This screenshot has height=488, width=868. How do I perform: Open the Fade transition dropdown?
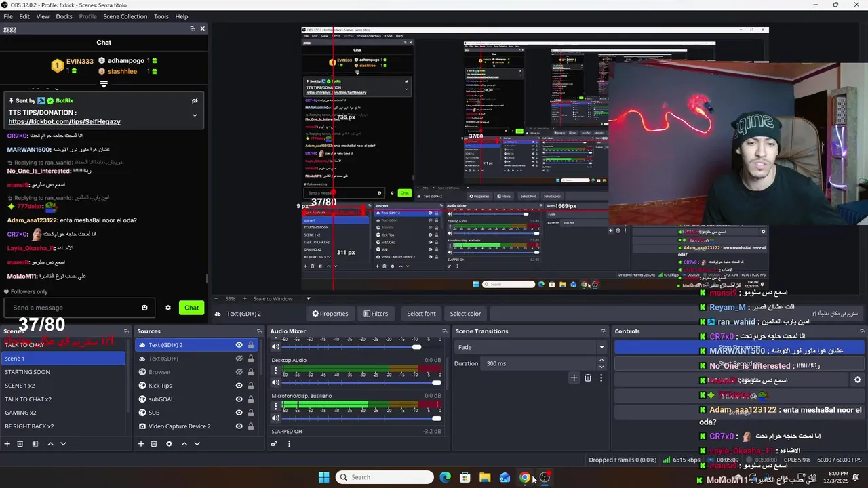click(530, 347)
